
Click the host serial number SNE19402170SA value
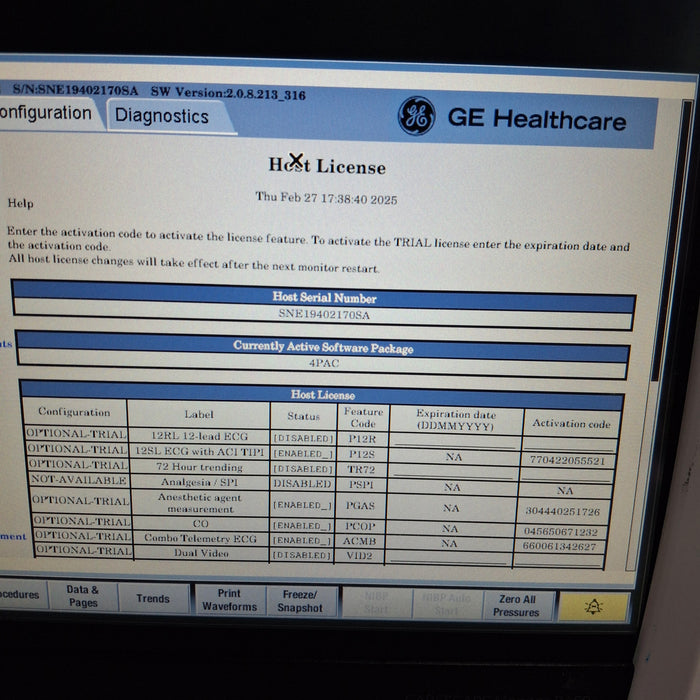pos(324,315)
